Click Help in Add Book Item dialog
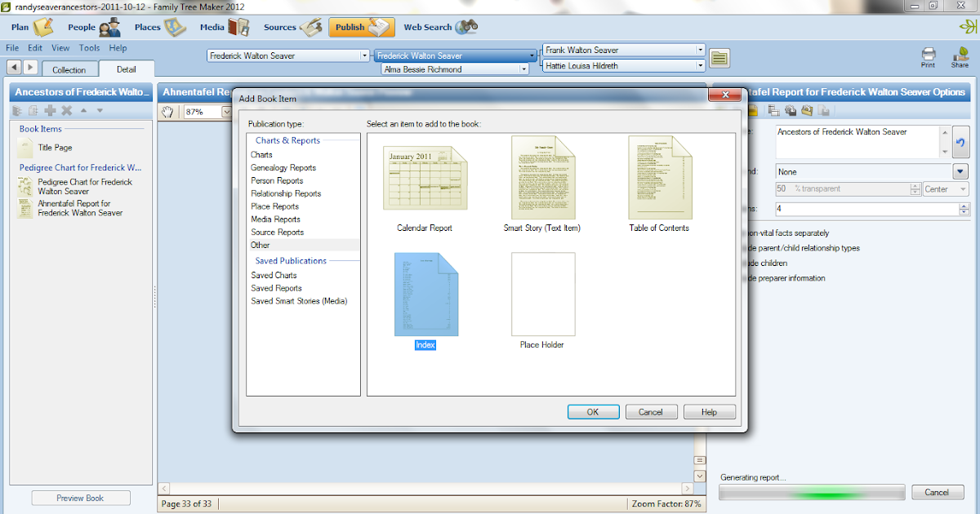 click(x=709, y=412)
